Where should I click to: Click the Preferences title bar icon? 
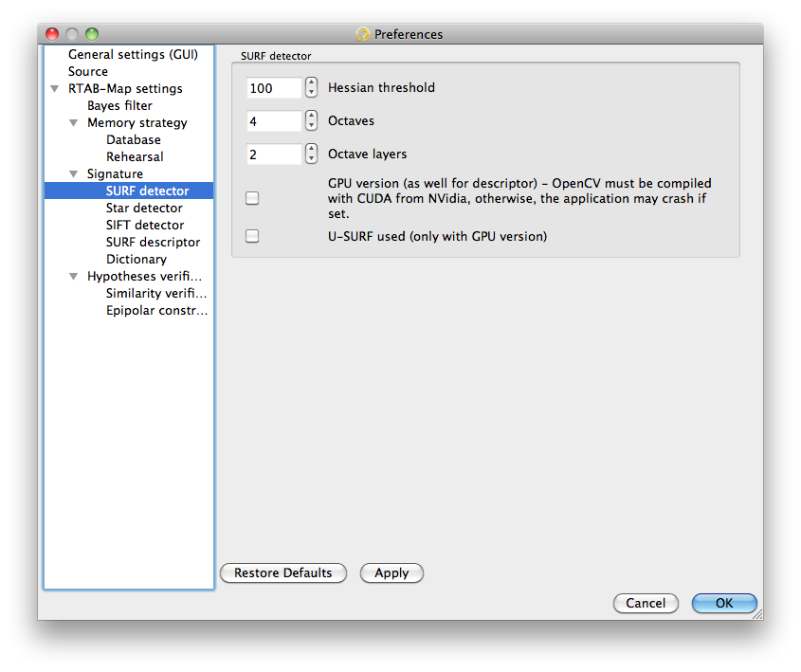click(x=363, y=34)
